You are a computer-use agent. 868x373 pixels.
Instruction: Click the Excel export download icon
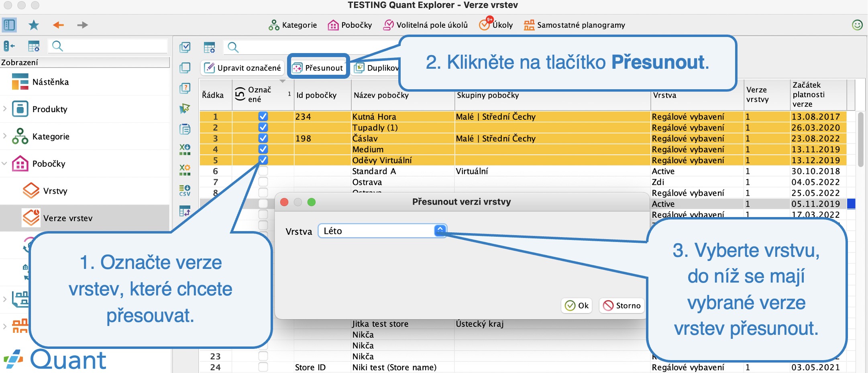pyautogui.click(x=185, y=149)
